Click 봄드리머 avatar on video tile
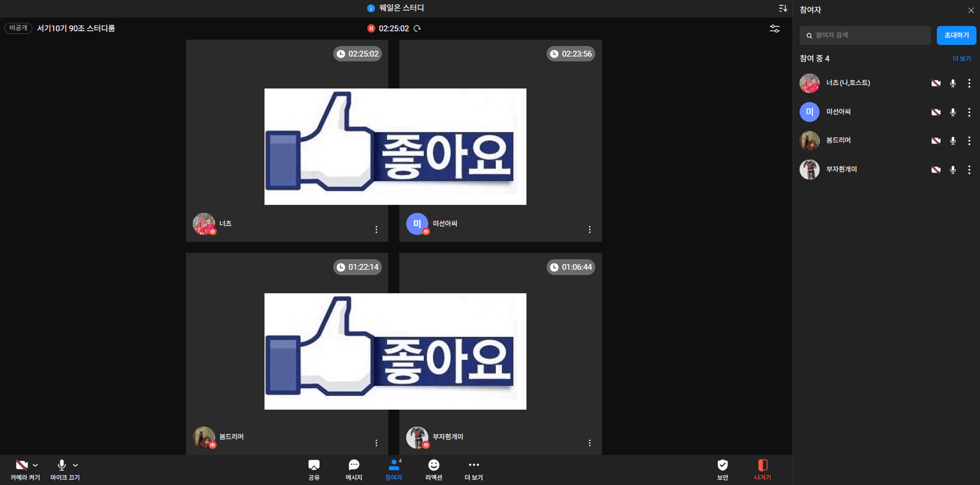This screenshot has height=485, width=980. [204, 437]
